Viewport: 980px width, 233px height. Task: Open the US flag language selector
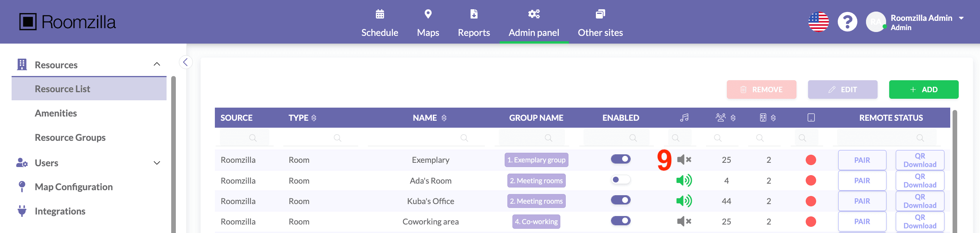coord(818,22)
